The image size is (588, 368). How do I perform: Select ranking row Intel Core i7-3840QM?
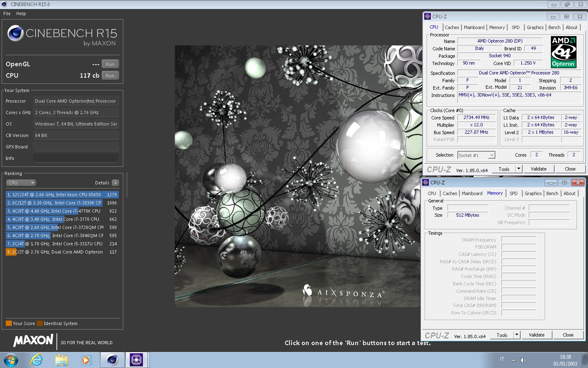tap(62, 236)
